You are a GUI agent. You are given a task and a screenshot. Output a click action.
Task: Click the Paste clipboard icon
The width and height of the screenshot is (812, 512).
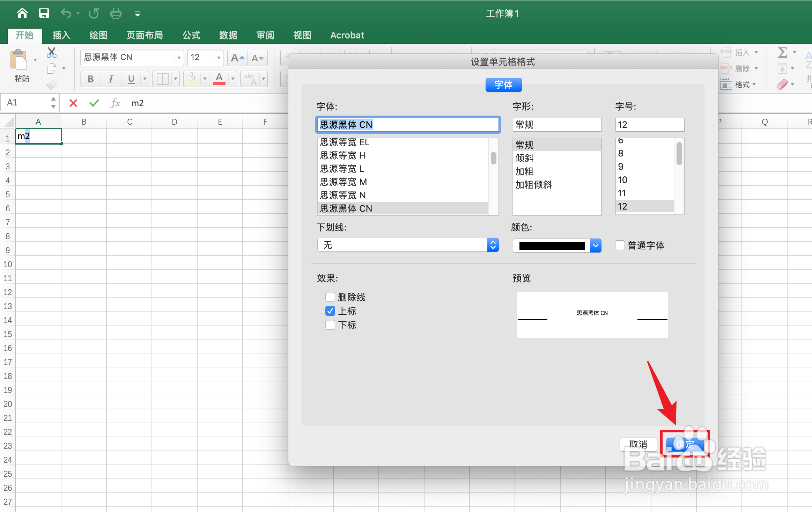(19, 60)
